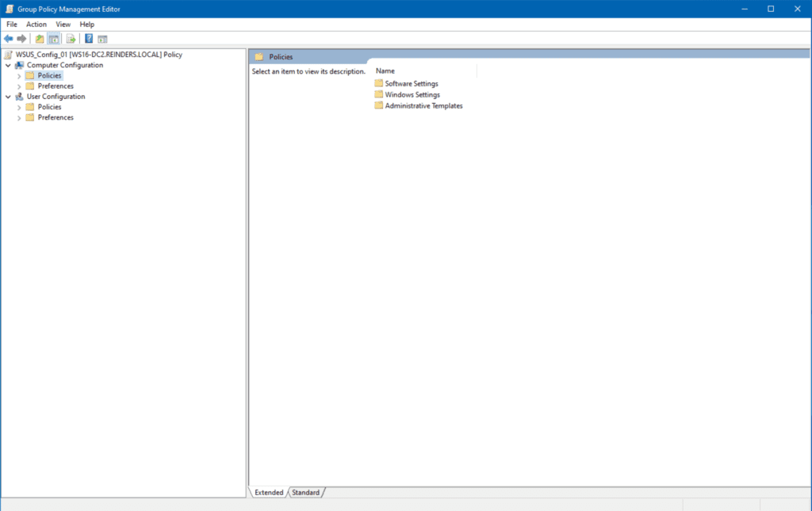Minimize the Group Policy Management Editor window
The image size is (812, 511).
pos(744,9)
